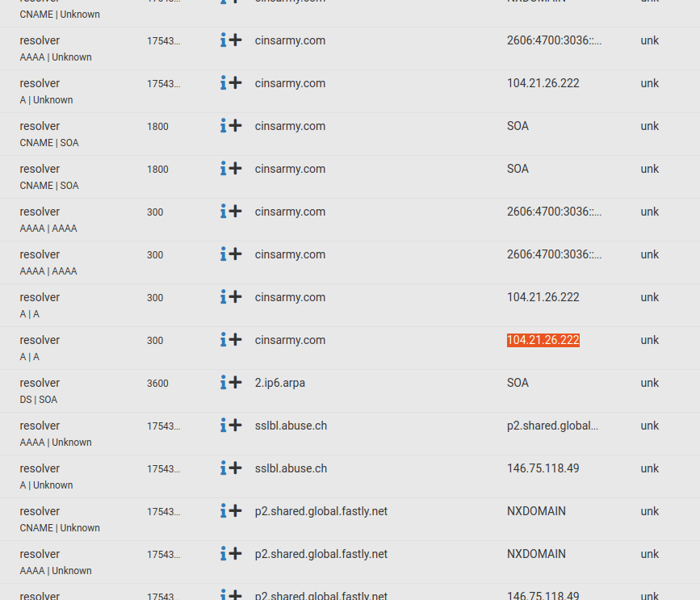
Task: Click plus icon on p2.shared.global.fastly.net AAAA row
Action: click(x=235, y=554)
